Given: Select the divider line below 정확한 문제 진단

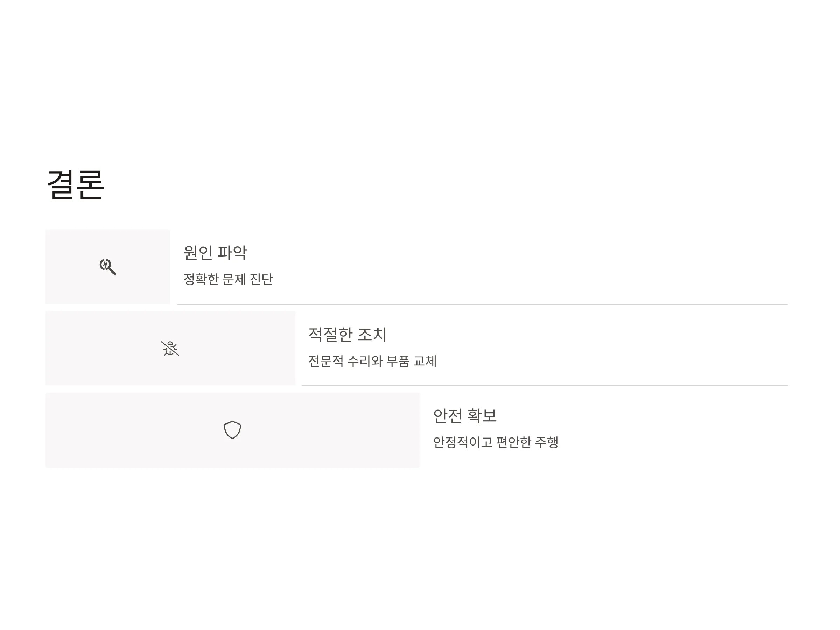Looking at the screenshot, I should [x=483, y=304].
